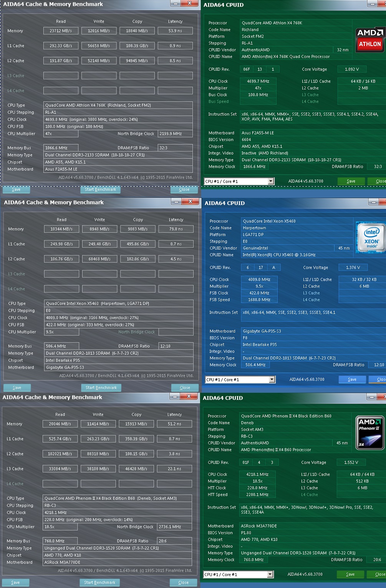Close the Athlon benchmark with the bottom Close button
Viewport: 386px width, 588px height.
tap(184, 189)
